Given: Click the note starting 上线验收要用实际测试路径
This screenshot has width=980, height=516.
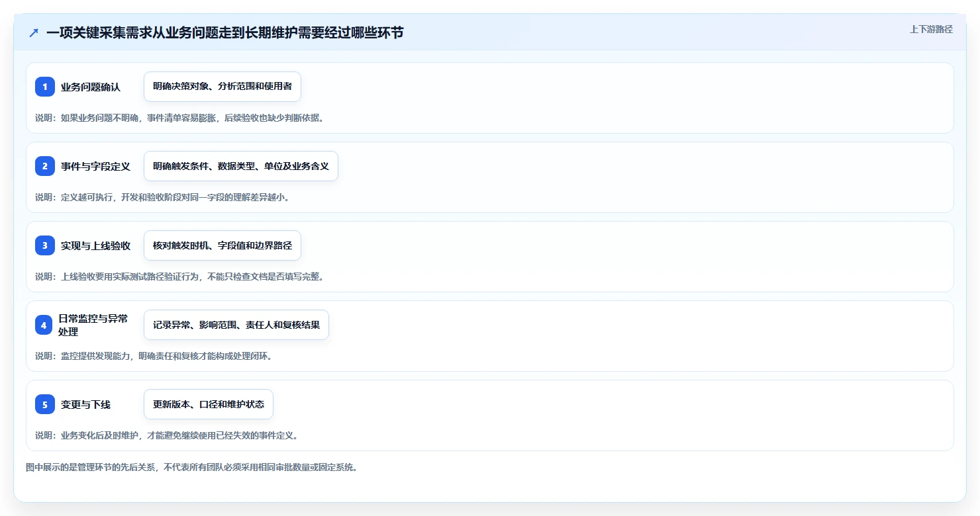Looking at the screenshot, I should click(x=179, y=277).
